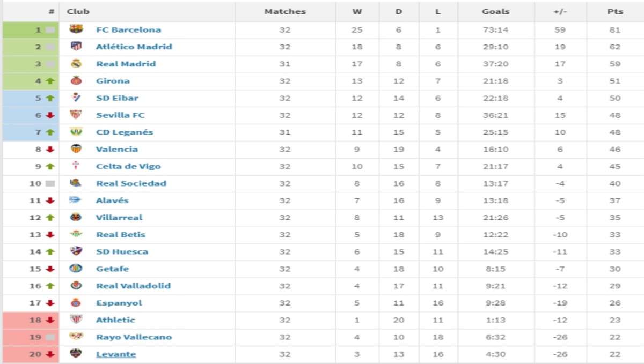Click the red down arrow beside Sevilla FC

(50, 115)
